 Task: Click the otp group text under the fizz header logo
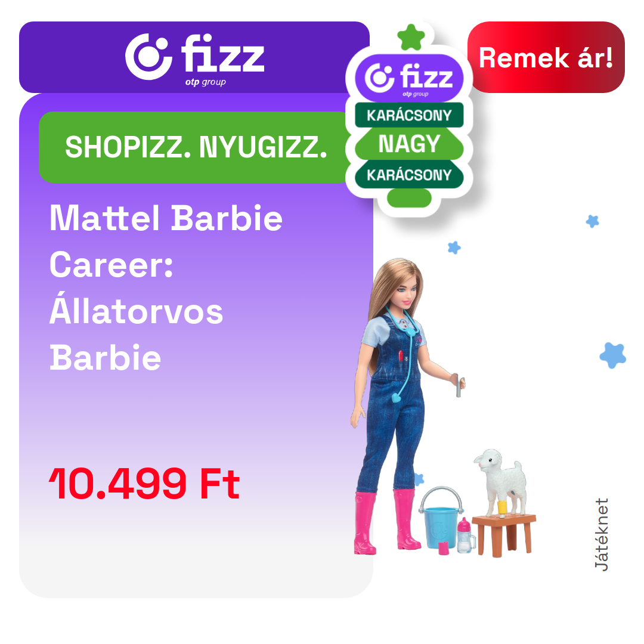coord(205,82)
